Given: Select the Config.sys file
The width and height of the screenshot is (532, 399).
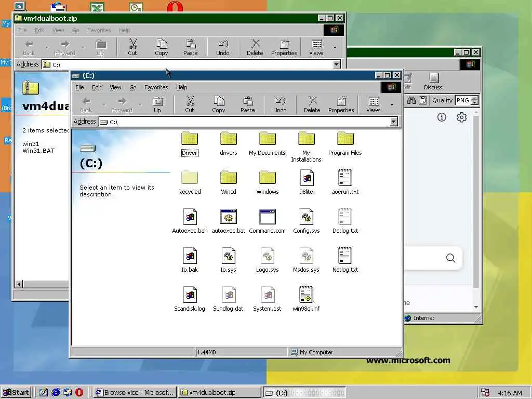Looking at the screenshot, I should click(x=307, y=221).
